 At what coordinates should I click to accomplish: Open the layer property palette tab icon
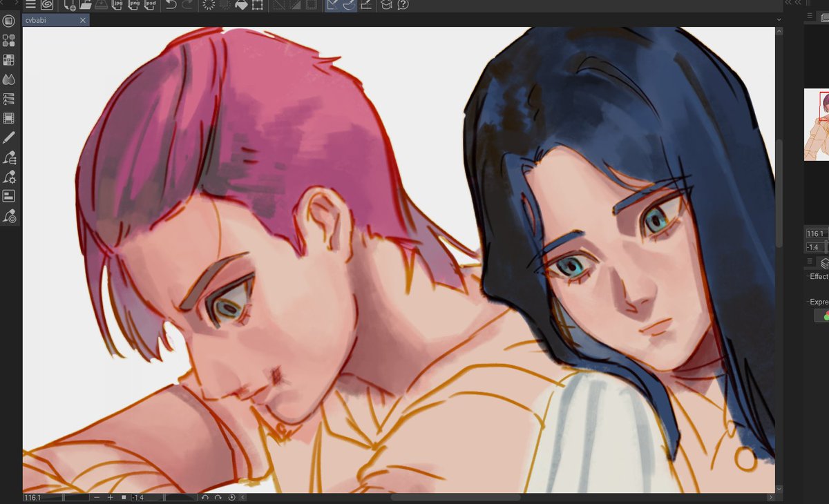click(x=824, y=263)
